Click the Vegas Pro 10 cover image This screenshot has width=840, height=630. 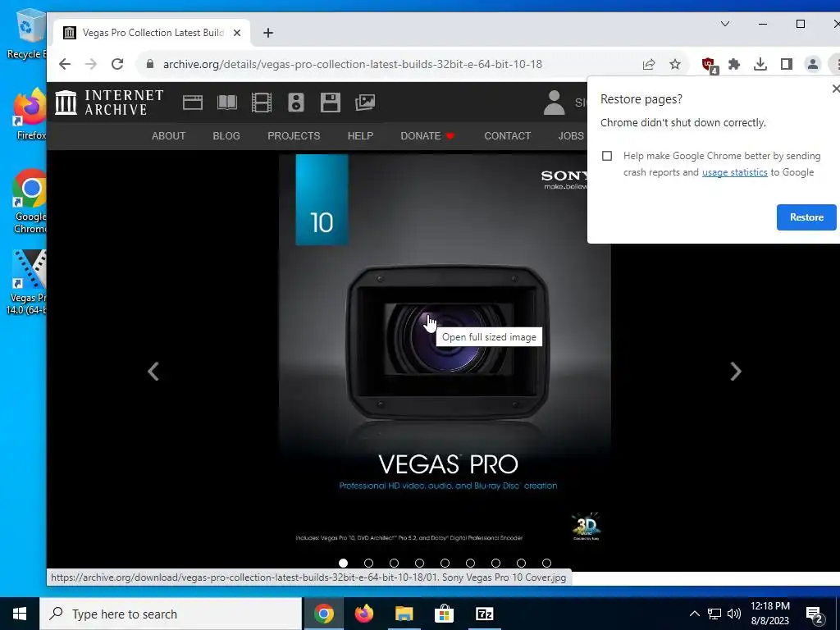point(444,354)
